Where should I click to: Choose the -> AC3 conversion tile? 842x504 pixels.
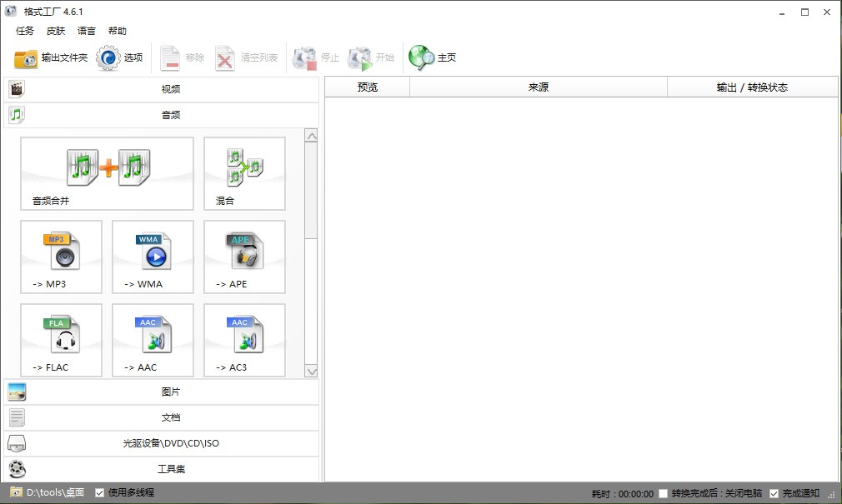(x=244, y=340)
